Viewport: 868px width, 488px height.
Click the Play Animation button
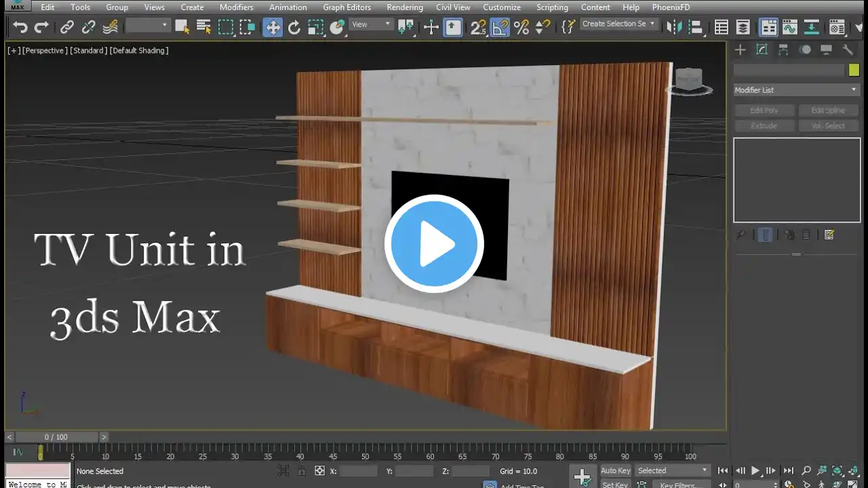click(755, 470)
